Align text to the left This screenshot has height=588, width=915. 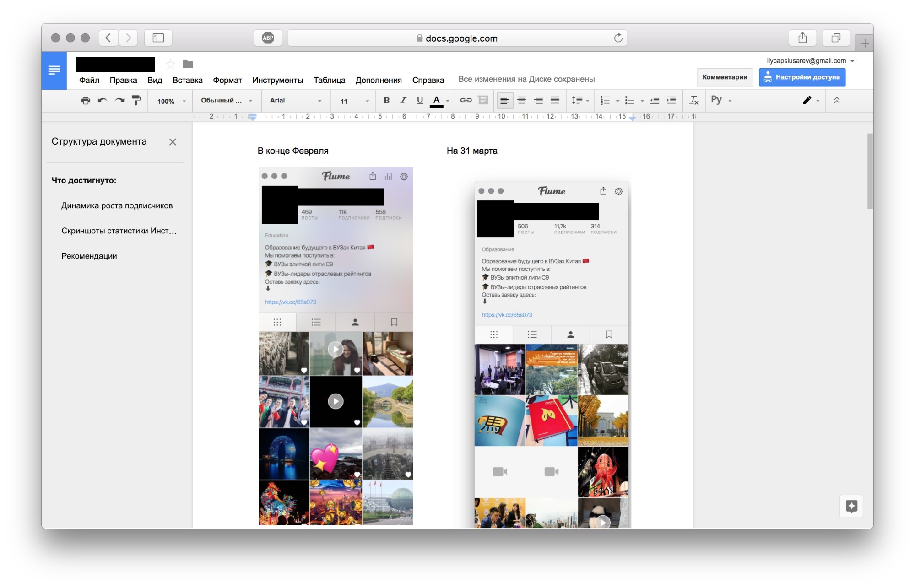point(505,100)
